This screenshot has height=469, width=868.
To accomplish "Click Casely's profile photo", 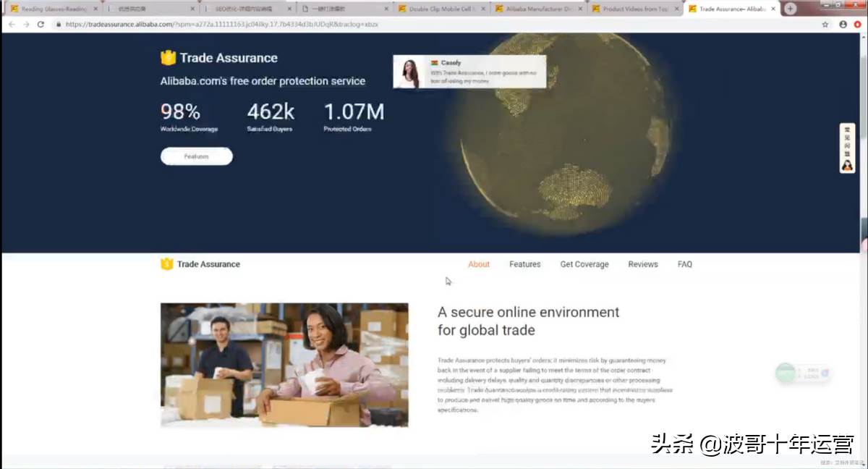I will click(x=410, y=72).
